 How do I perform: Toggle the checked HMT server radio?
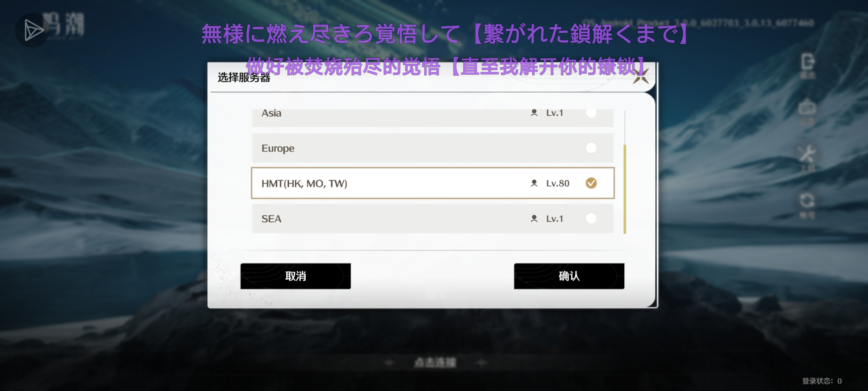coord(591,183)
